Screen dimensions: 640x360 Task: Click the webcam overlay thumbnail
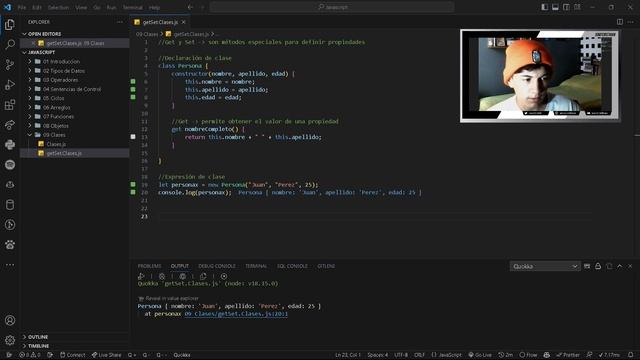540,76
